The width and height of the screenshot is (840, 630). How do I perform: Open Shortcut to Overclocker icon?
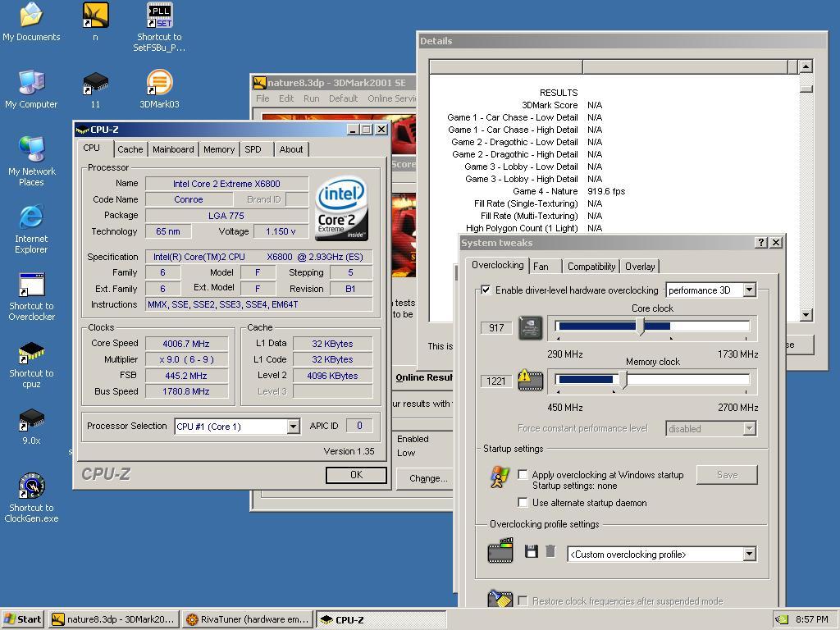(31, 296)
